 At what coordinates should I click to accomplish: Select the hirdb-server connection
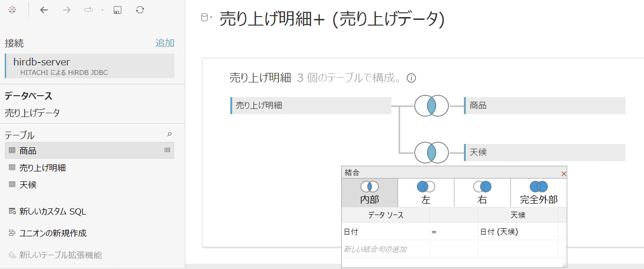[90, 66]
